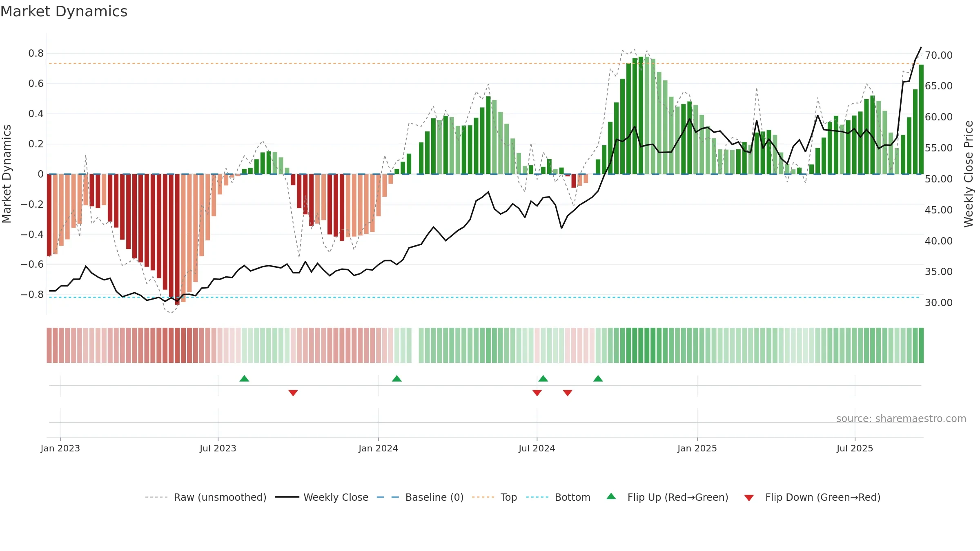Viewport: 980px width, 551px height.
Task: Toggle the Weekly Close legend entry
Action: tap(322, 497)
